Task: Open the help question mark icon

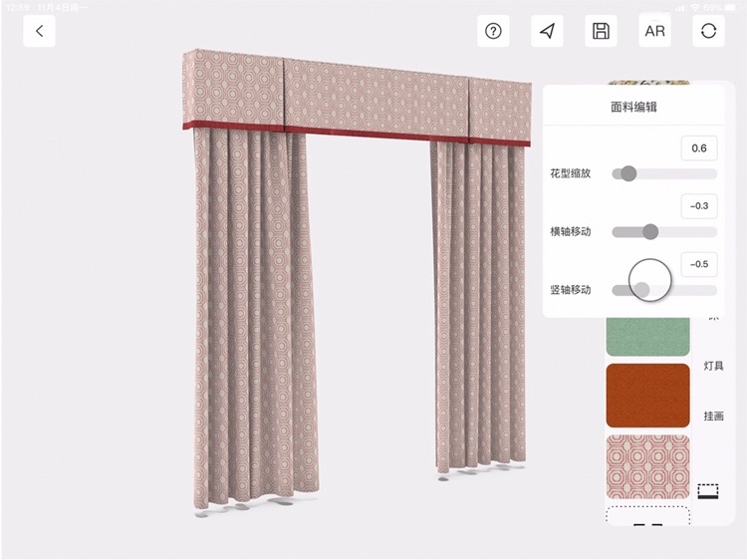Action: (493, 31)
